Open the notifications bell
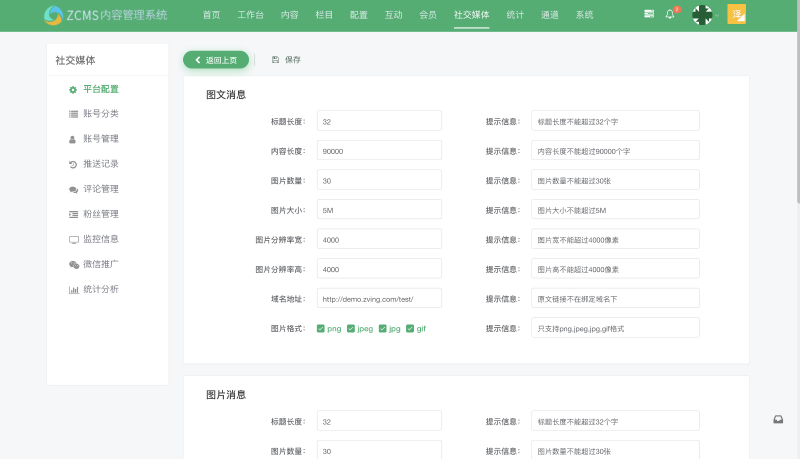The width and height of the screenshot is (800, 459). (x=670, y=14)
